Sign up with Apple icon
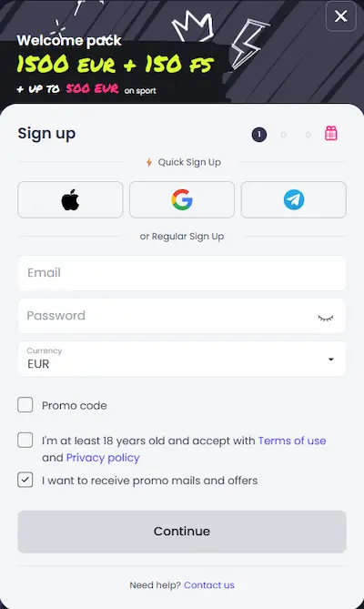This screenshot has width=364, height=609. pyautogui.click(x=70, y=199)
